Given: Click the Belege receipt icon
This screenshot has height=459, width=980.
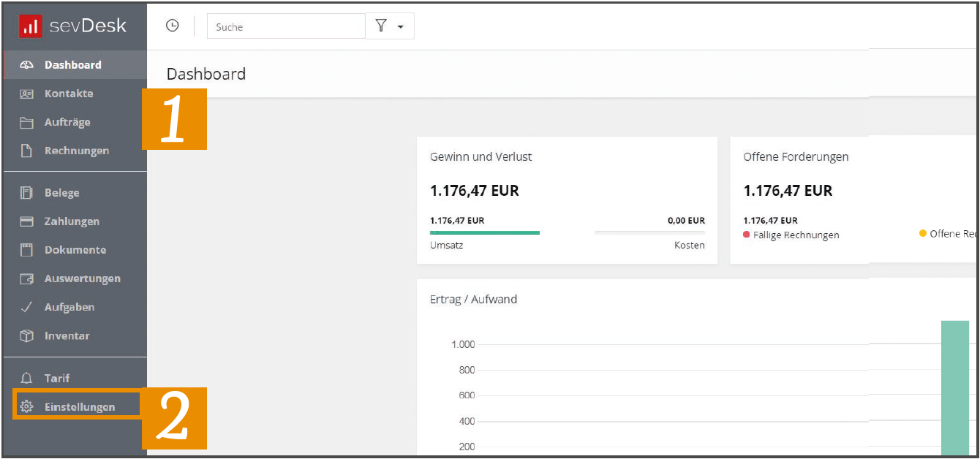Looking at the screenshot, I should pos(27,193).
